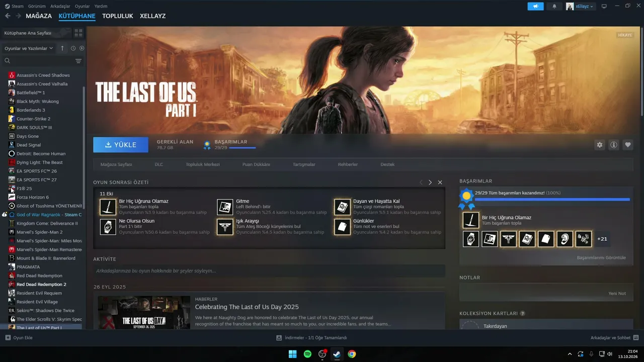This screenshot has height=362, width=644.
Task: Click the 29/29 achievements progress bar on the right
Action: tap(552, 200)
